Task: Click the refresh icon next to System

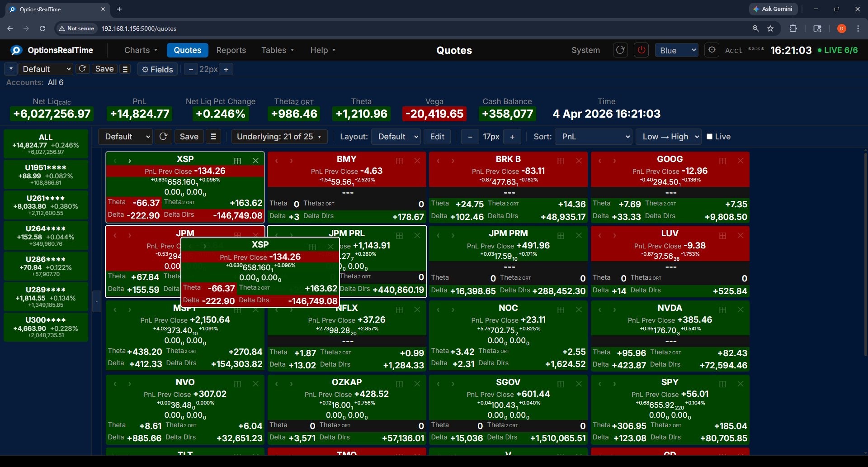Action: tap(620, 50)
